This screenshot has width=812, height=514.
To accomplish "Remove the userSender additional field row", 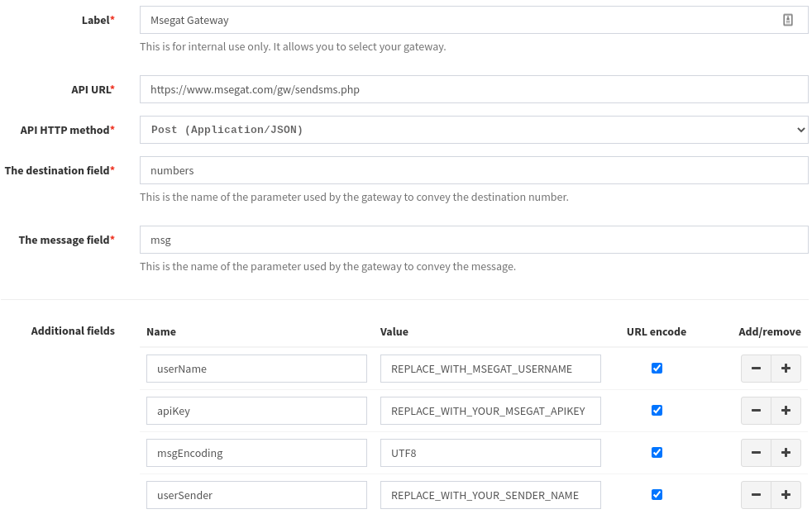I will [x=756, y=495].
